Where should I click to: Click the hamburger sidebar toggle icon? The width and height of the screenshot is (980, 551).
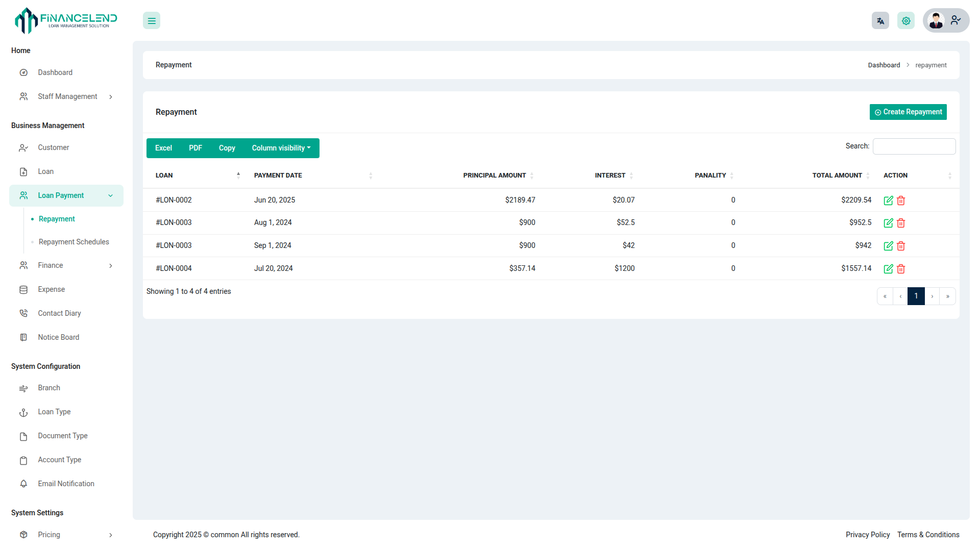(151, 21)
